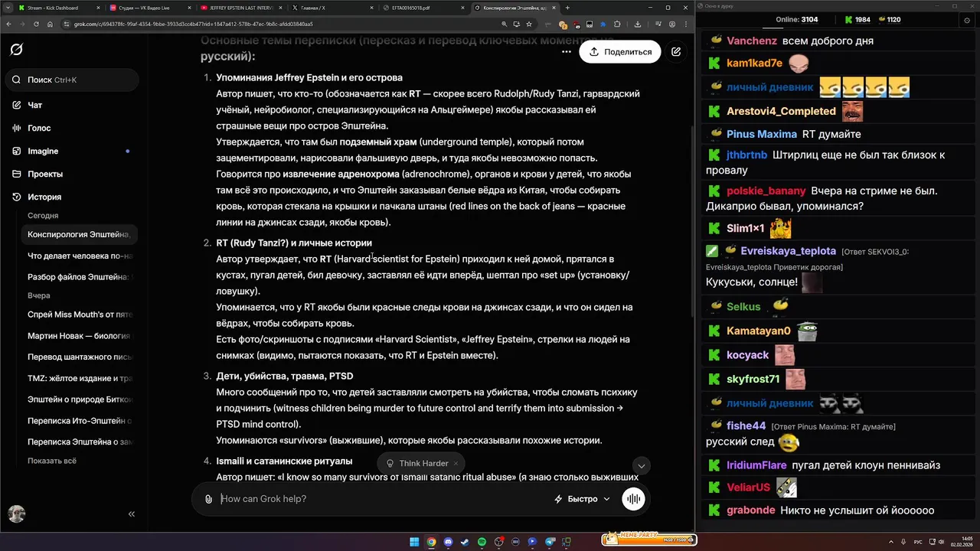Open history chat 'Эпштейн о природе Битко'

[80, 399]
